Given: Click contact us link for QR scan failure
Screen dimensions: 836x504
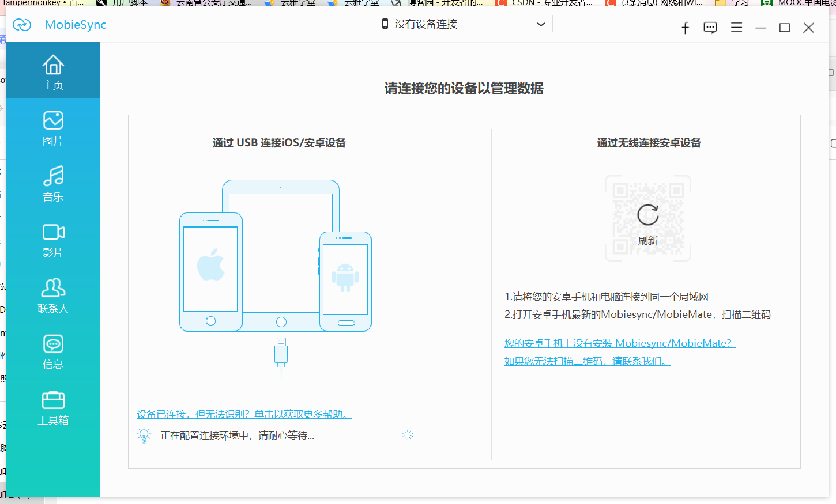Looking at the screenshot, I should pos(588,361).
